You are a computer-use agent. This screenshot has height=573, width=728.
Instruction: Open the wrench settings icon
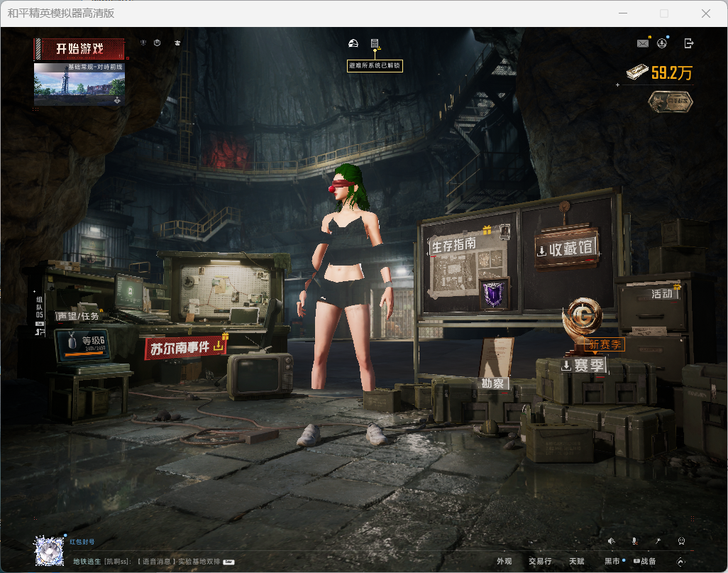[x=658, y=541]
